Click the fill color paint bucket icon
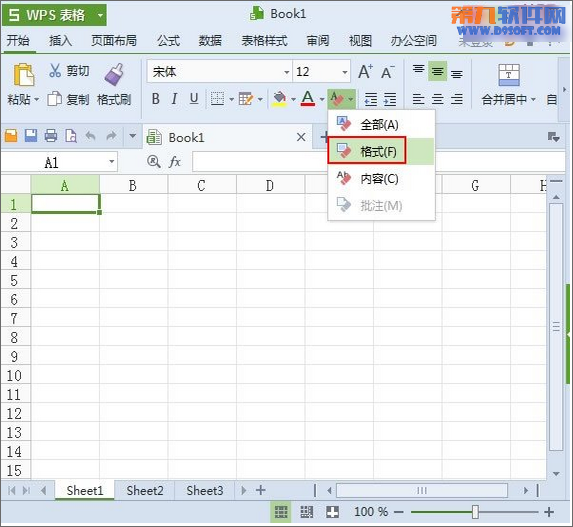 pos(280,99)
